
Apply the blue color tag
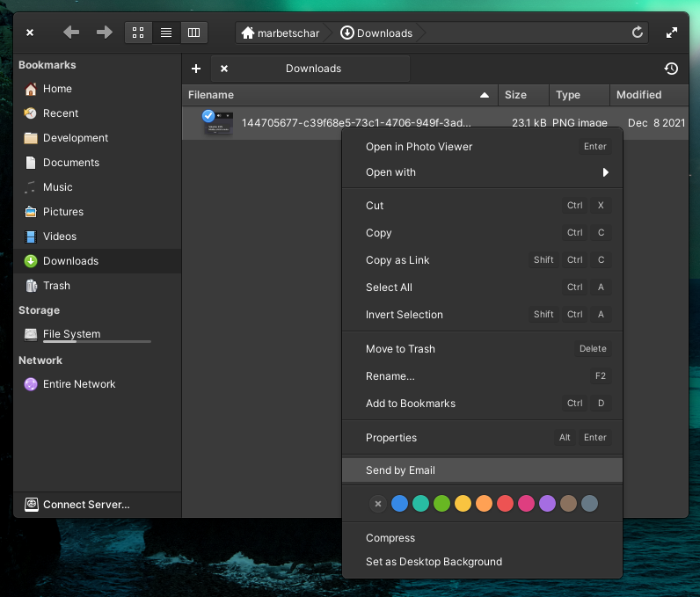coord(399,504)
